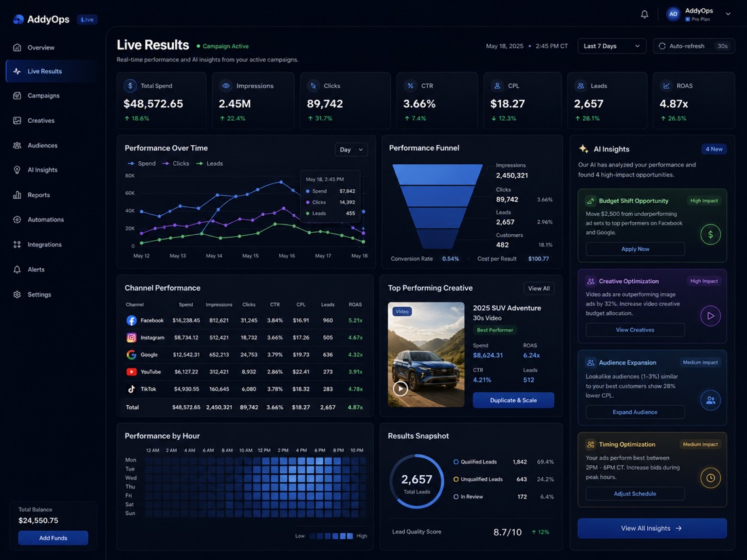Play the 2025 SUV Adventure video
Viewport: 747px width, 560px height.
click(401, 388)
